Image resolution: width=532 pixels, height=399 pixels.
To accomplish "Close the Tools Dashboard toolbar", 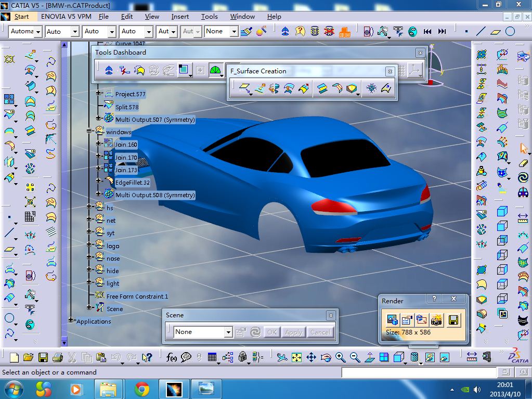I will (420, 53).
